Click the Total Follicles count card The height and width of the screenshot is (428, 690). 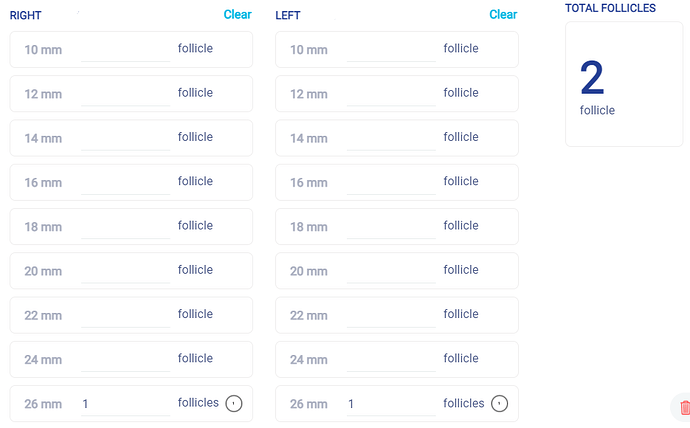624,85
